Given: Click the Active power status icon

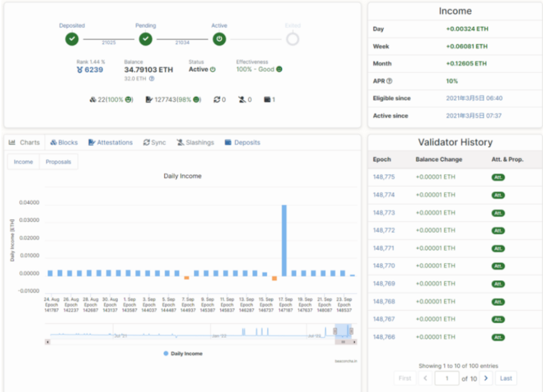Looking at the screenshot, I should pyautogui.click(x=219, y=39).
